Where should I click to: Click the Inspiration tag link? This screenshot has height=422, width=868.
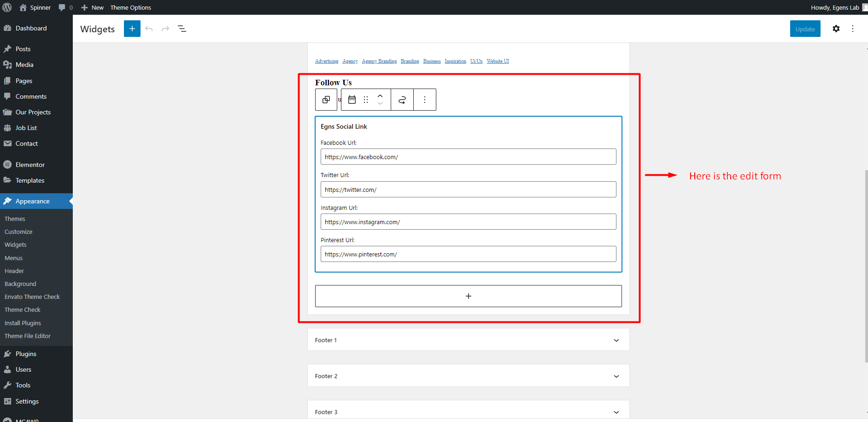(456, 61)
